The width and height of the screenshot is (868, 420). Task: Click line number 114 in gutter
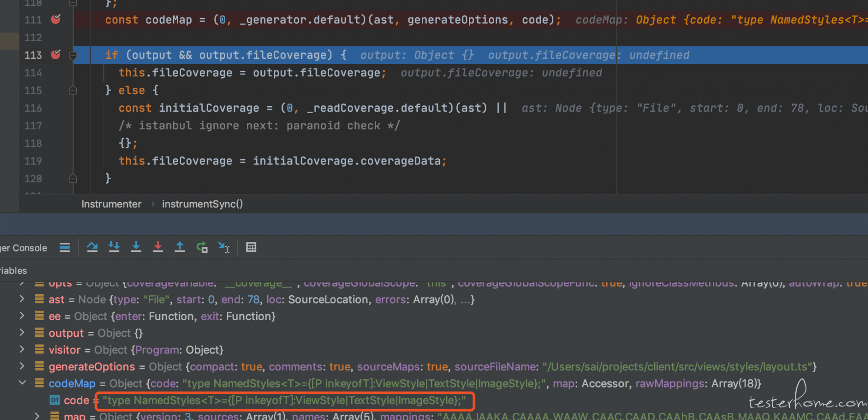(x=33, y=73)
